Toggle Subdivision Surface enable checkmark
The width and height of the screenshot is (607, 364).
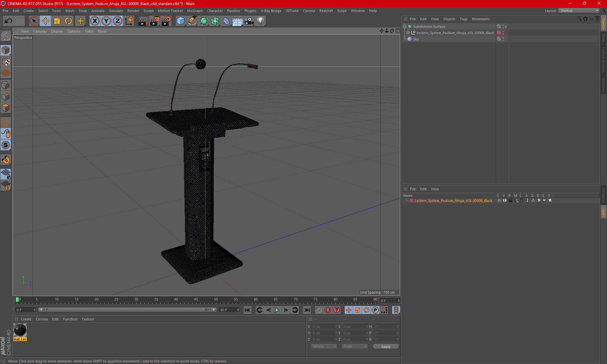[x=506, y=27]
